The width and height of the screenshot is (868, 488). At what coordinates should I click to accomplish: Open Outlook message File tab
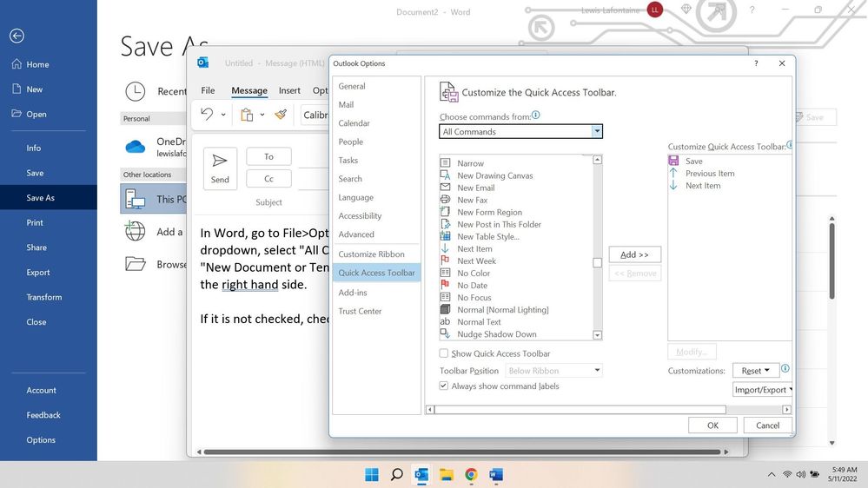coord(208,90)
